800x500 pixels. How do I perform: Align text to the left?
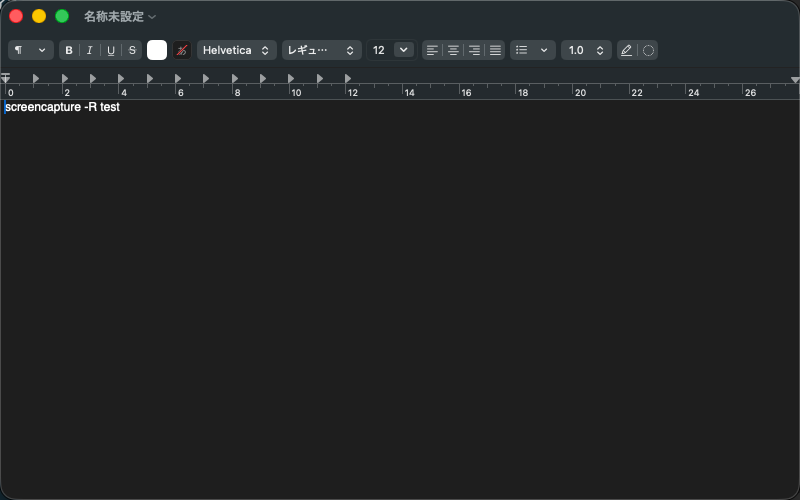[432, 50]
